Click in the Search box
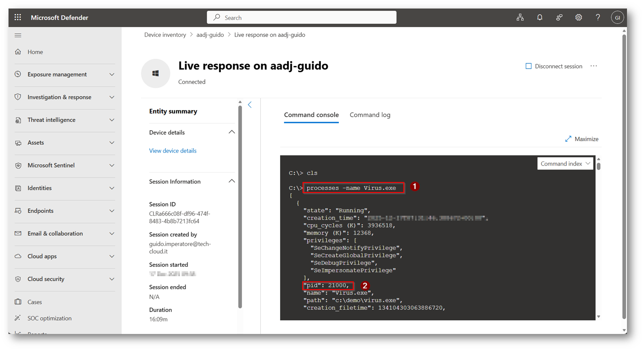 (302, 17)
